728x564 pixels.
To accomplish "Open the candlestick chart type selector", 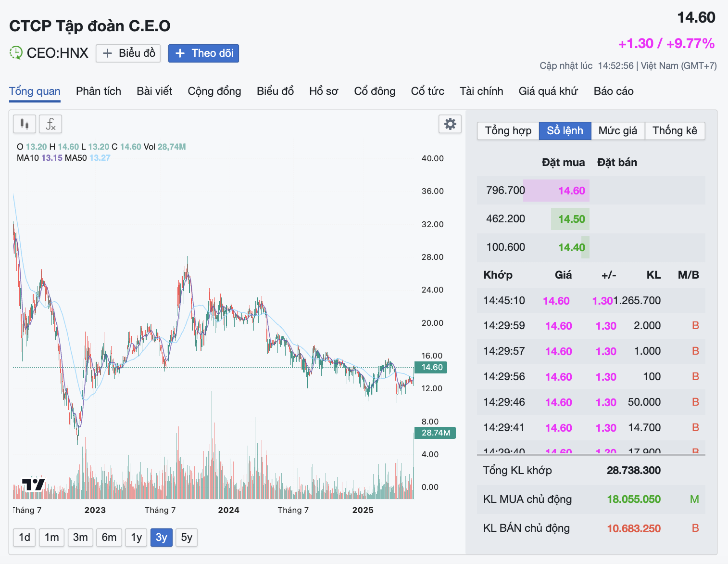I will coord(24,124).
